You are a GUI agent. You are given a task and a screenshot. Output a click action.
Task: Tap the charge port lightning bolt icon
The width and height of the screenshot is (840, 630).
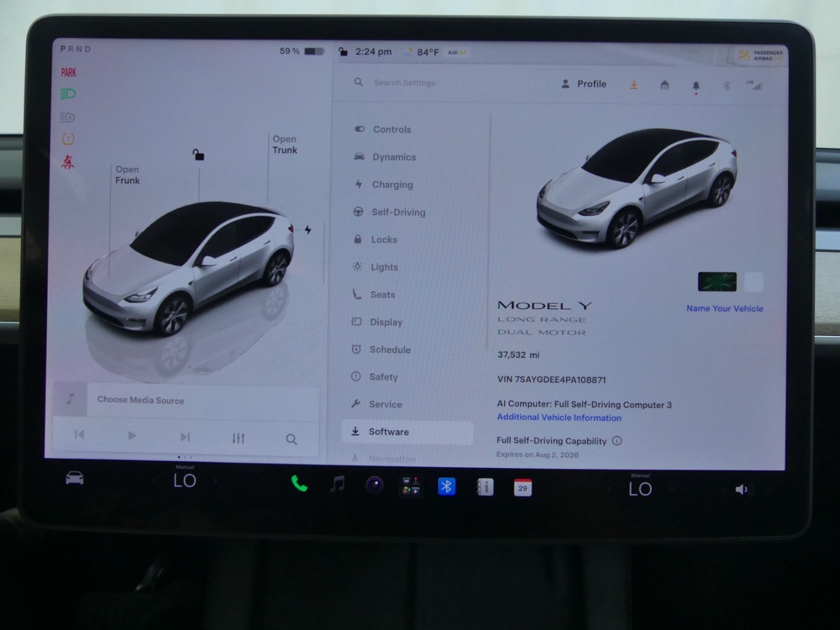308,230
